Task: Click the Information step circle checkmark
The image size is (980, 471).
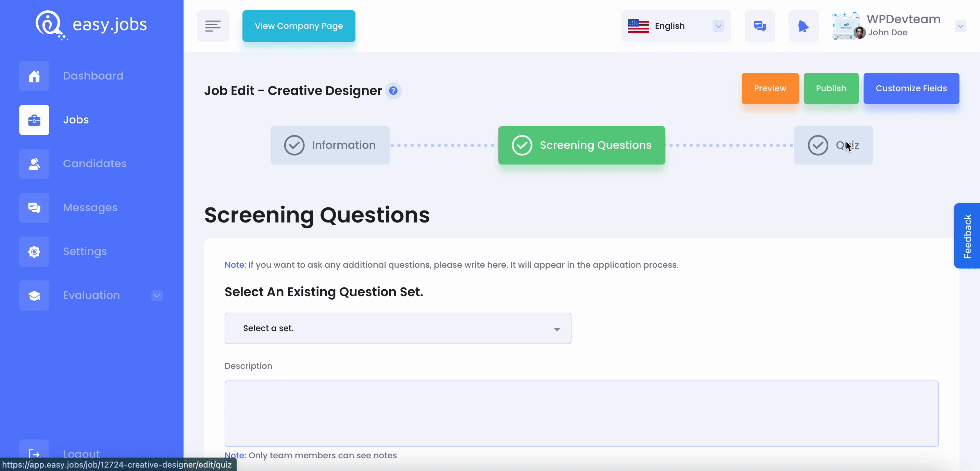Action: point(294,145)
